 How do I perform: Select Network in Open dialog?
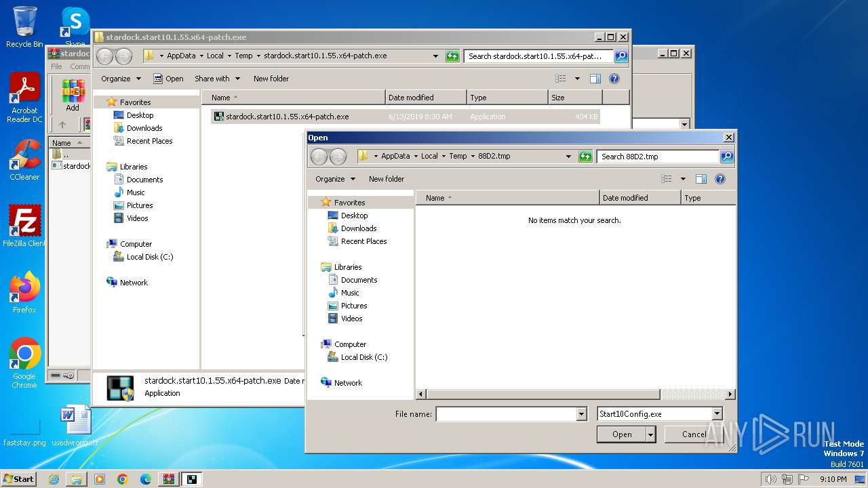348,383
